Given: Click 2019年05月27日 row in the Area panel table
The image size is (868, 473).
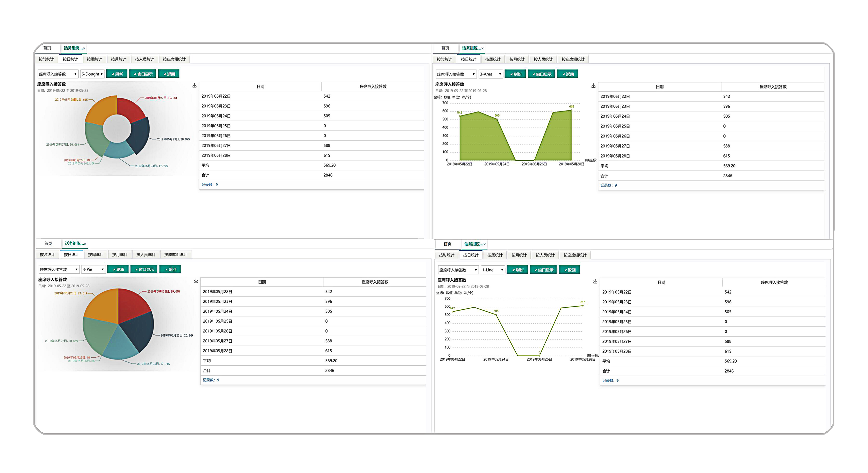Looking at the screenshot, I should (x=711, y=146).
